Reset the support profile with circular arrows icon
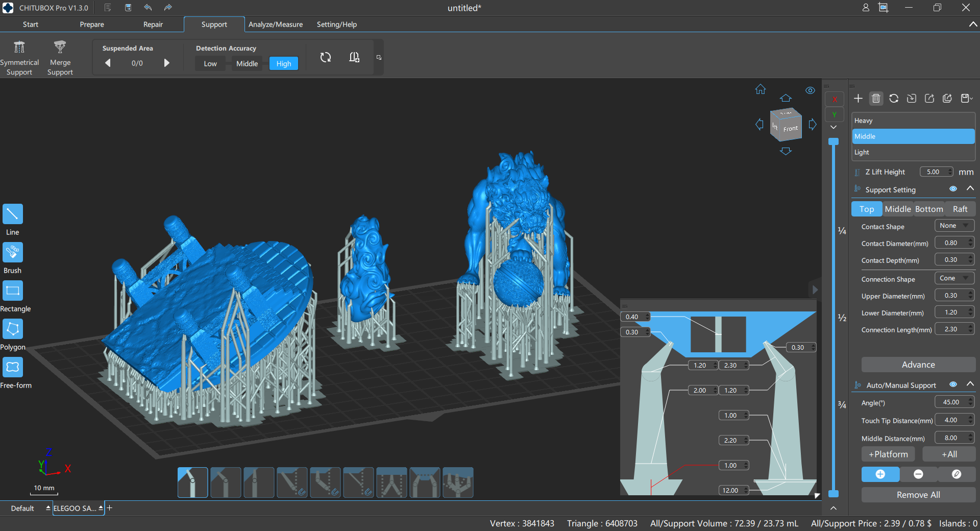Image resolution: width=980 pixels, height=531 pixels. click(x=894, y=99)
